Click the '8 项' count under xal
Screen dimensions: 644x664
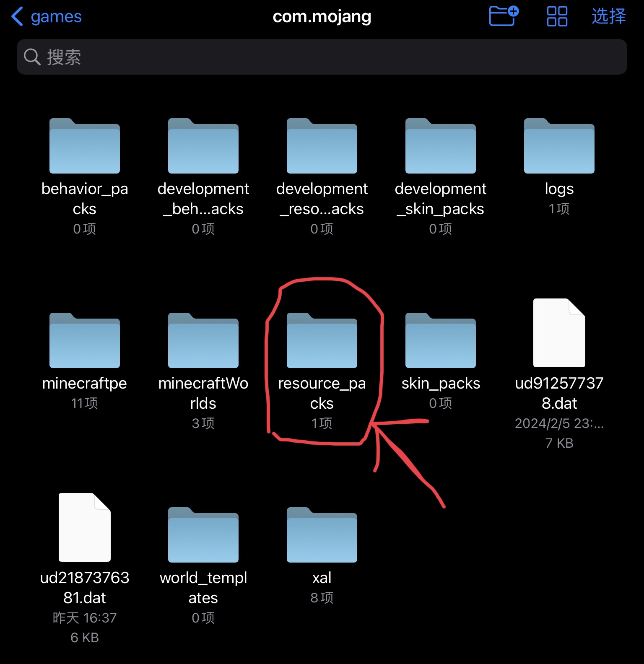(x=322, y=598)
